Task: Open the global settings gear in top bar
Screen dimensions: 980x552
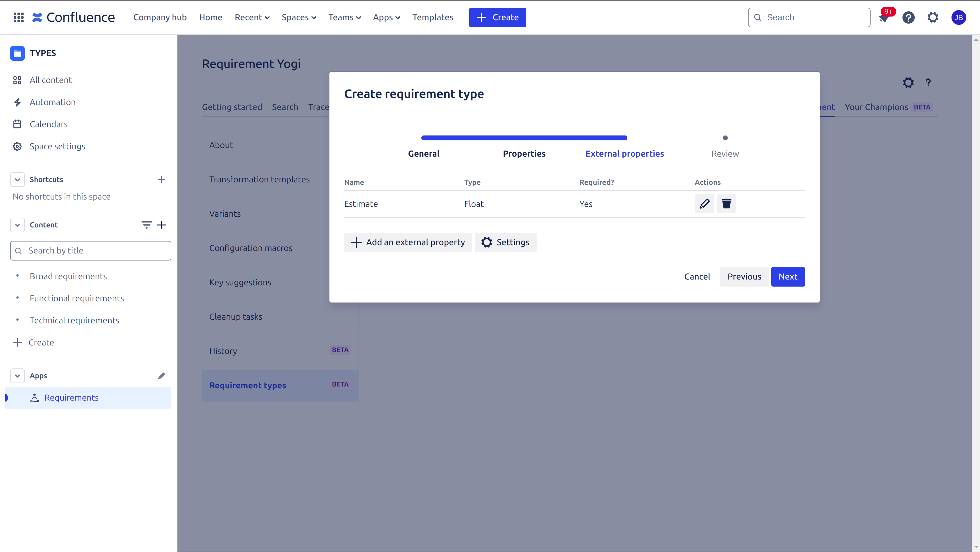Action: pos(933,17)
